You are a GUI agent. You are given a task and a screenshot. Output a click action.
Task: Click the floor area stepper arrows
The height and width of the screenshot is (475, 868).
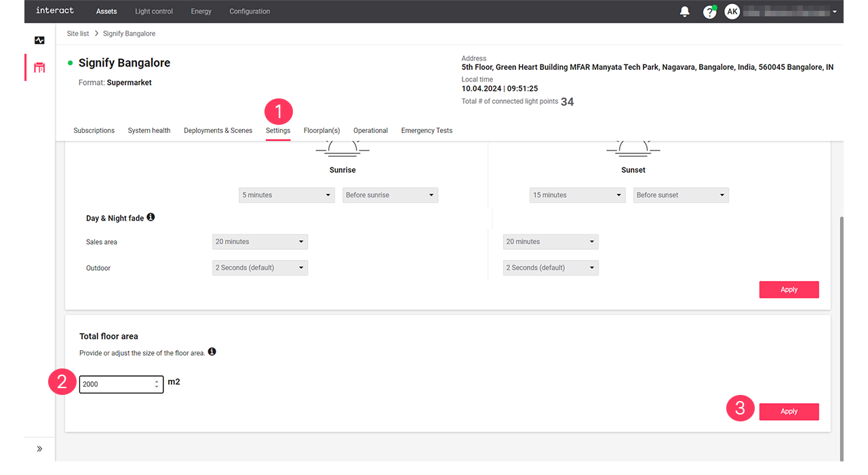(157, 384)
